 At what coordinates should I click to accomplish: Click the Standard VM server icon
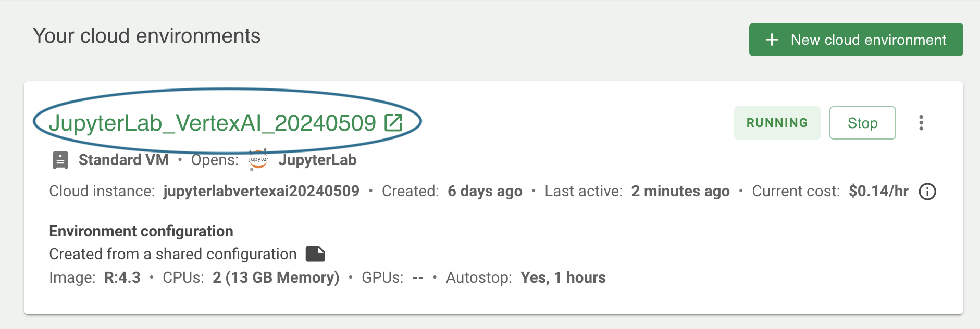coord(60,160)
